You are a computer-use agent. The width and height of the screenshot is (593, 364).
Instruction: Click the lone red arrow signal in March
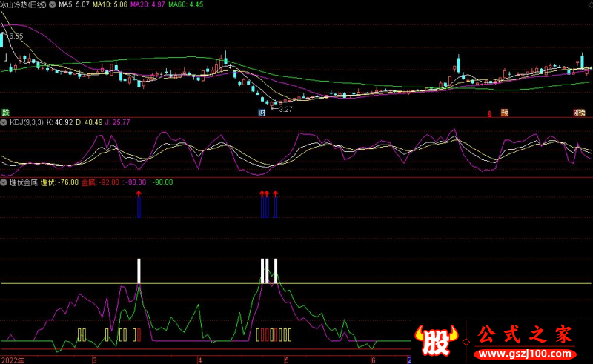click(x=139, y=193)
